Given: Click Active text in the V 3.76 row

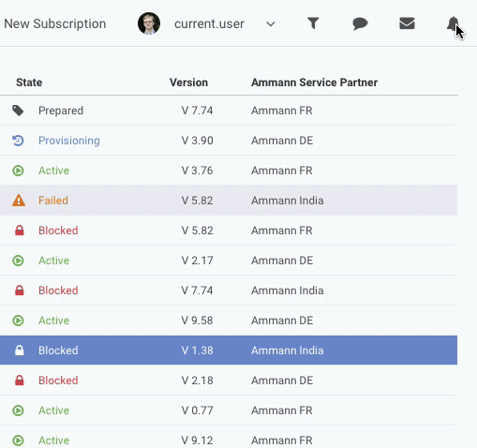Looking at the screenshot, I should click(53, 171).
